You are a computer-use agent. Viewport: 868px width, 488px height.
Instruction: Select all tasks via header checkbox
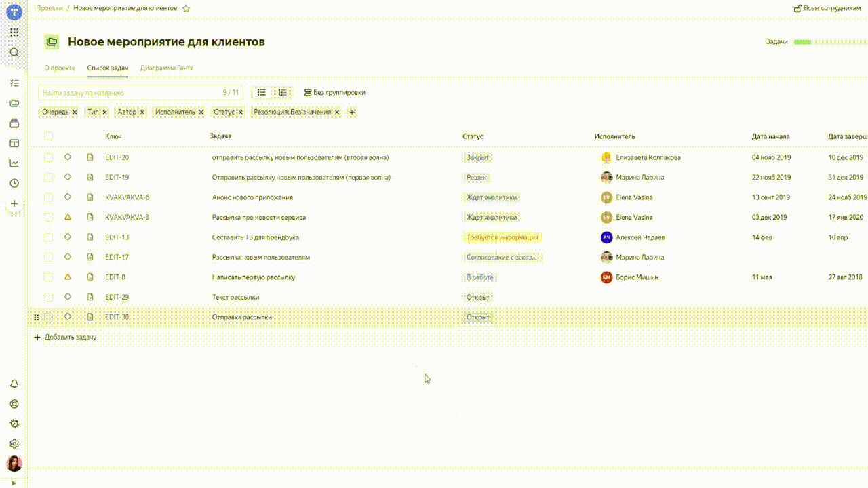48,136
